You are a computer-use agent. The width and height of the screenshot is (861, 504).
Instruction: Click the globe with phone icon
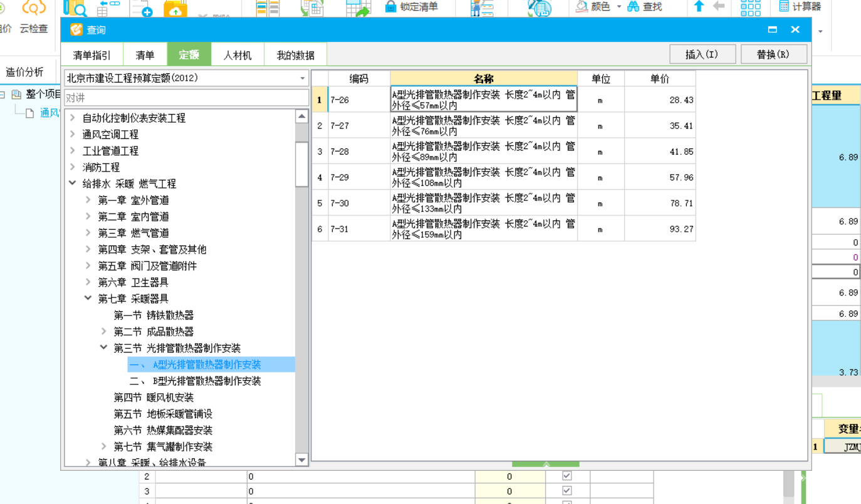pyautogui.click(x=540, y=8)
